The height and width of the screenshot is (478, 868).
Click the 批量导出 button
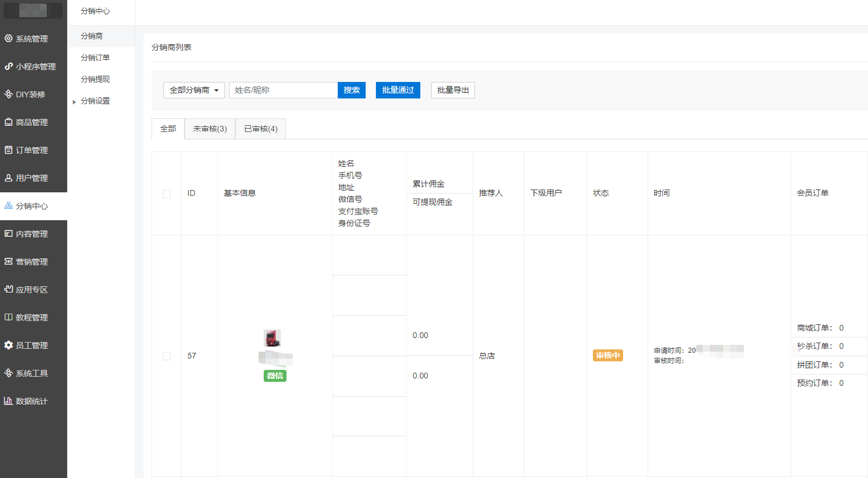453,90
